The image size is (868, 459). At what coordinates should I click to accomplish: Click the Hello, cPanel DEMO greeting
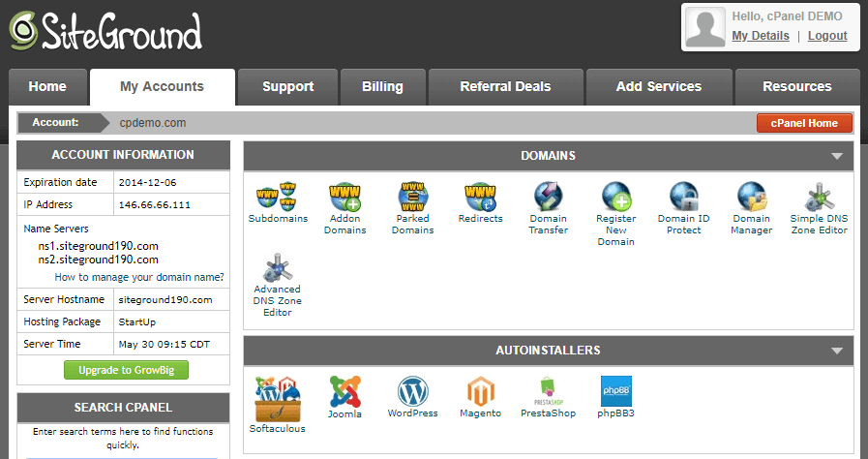coord(787,16)
